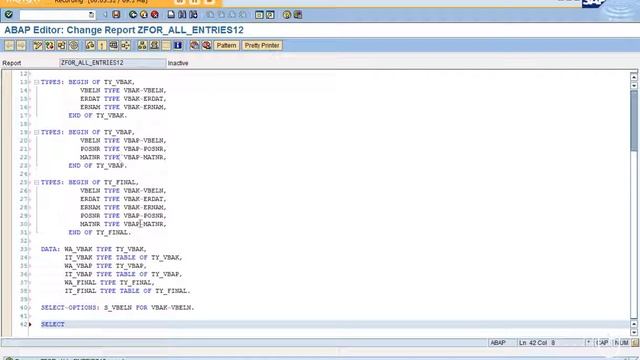640x360 pixels.
Task: Click the 'IT_FINAL TYPE TABLE OF TY_FINAL.' line
Action: point(127,291)
